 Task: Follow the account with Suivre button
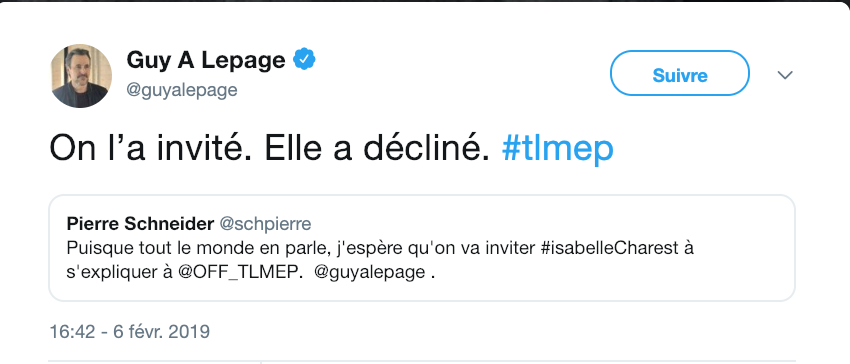point(680,74)
